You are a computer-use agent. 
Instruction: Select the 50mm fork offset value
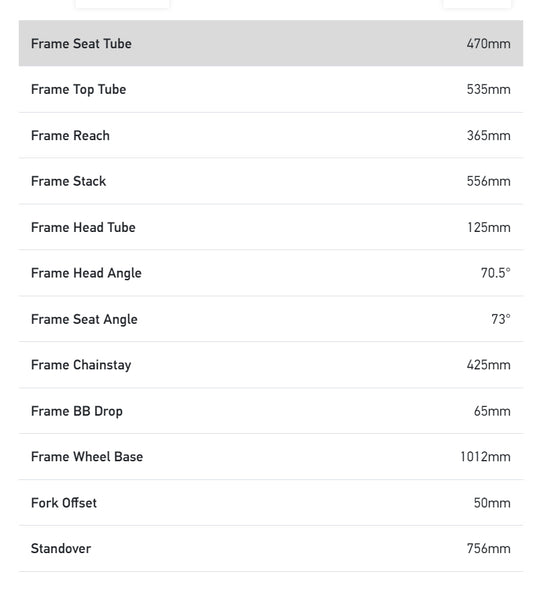[492, 503]
